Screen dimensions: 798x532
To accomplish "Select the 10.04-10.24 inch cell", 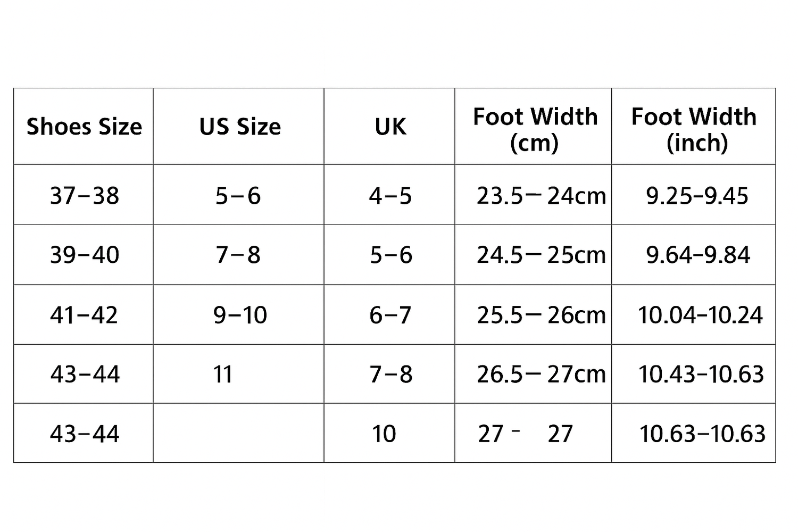I will 700,315.
